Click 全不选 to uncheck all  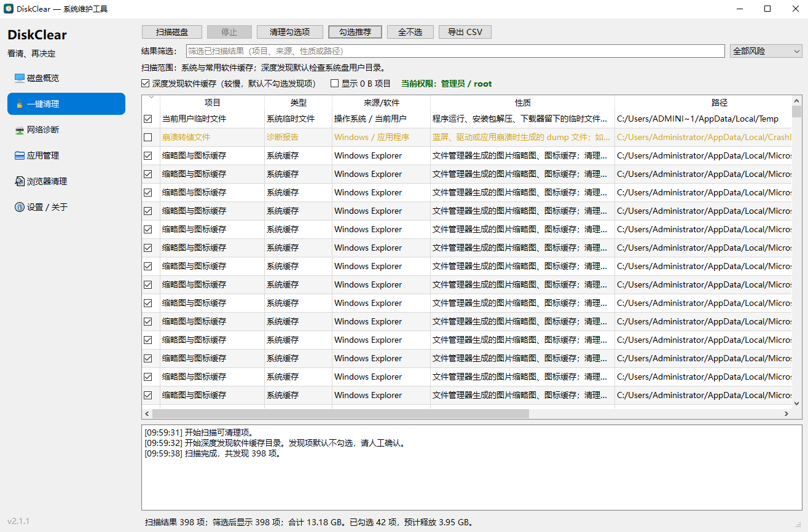click(x=410, y=32)
